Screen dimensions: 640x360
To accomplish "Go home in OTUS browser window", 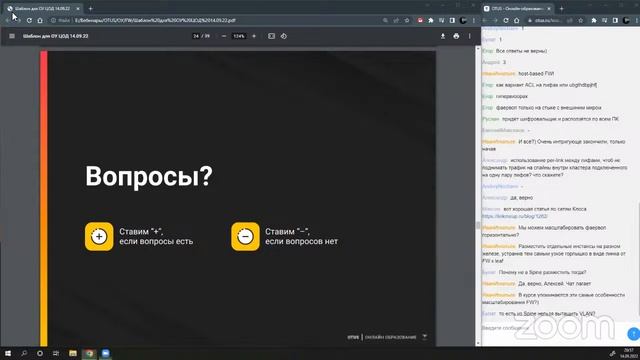I will (516, 20).
